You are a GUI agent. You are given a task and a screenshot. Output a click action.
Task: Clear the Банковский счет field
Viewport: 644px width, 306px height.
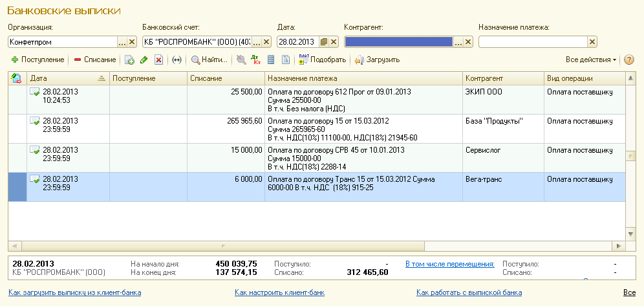point(266,42)
